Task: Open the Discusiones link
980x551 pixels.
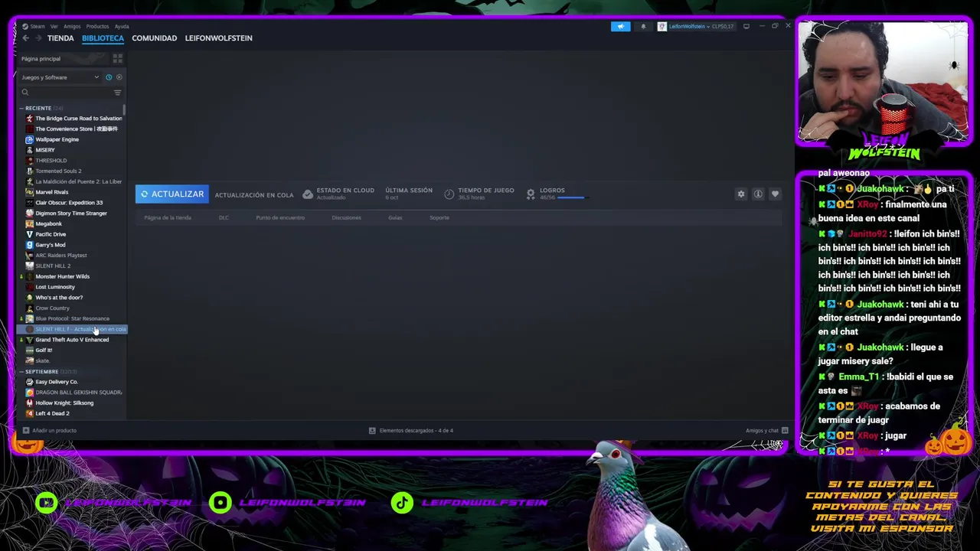Action: 346,217
